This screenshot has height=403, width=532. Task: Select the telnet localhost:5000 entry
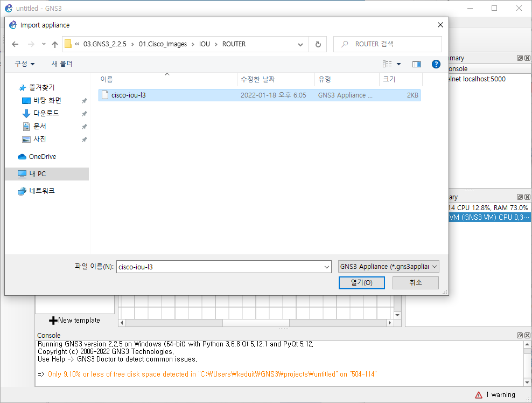click(x=477, y=79)
